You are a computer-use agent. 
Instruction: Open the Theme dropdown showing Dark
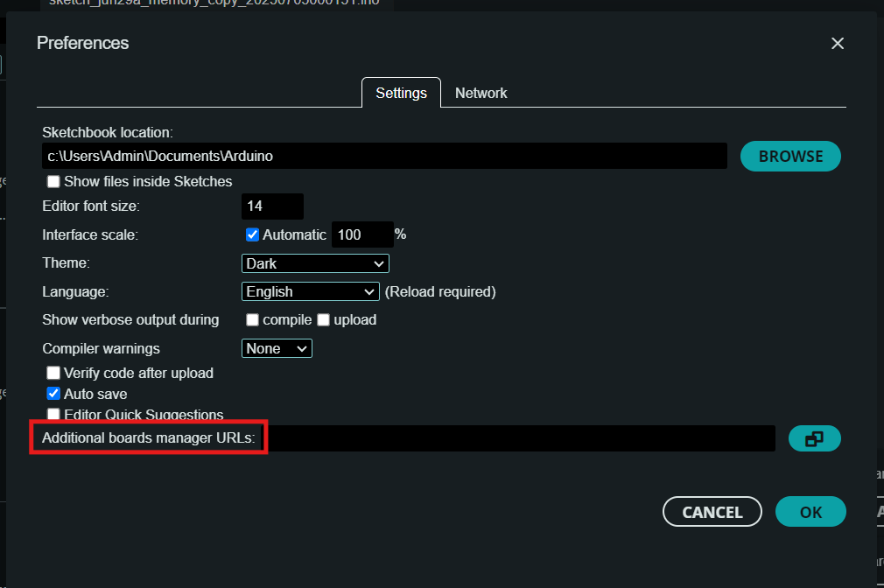point(315,263)
